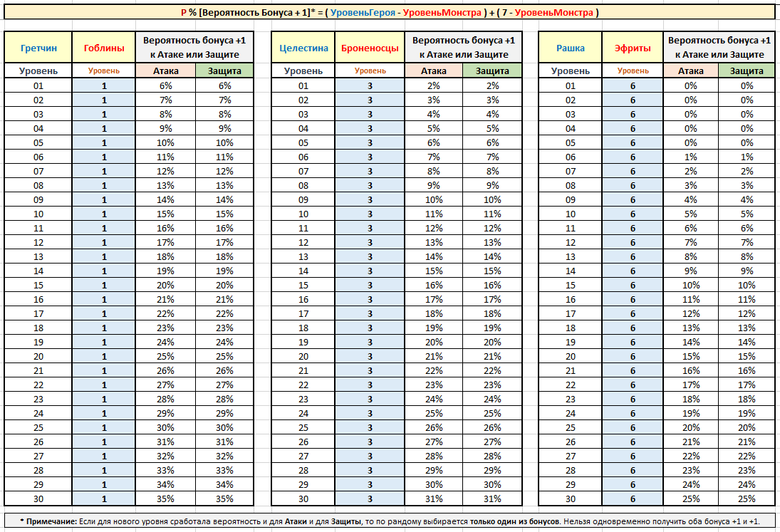This screenshot has height=532, width=780.
Task: Select Рашка level 01 cell
Action: pyautogui.click(x=570, y=85)
